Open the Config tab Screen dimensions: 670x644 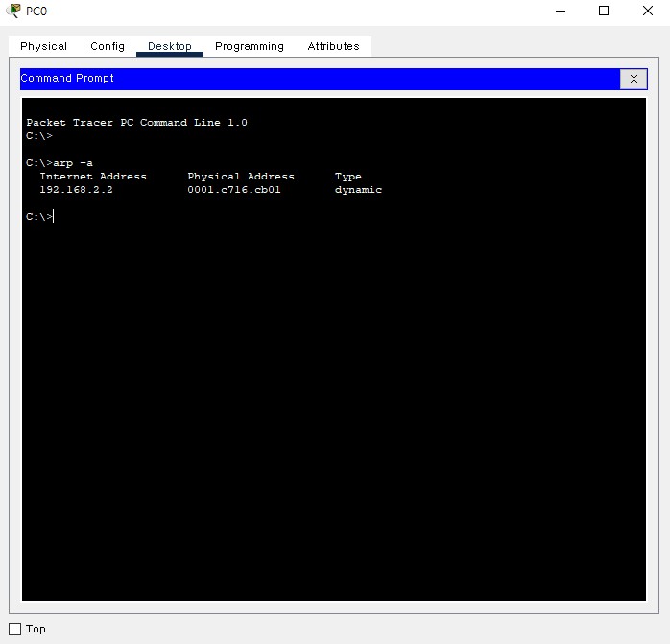tap(108, 46)
